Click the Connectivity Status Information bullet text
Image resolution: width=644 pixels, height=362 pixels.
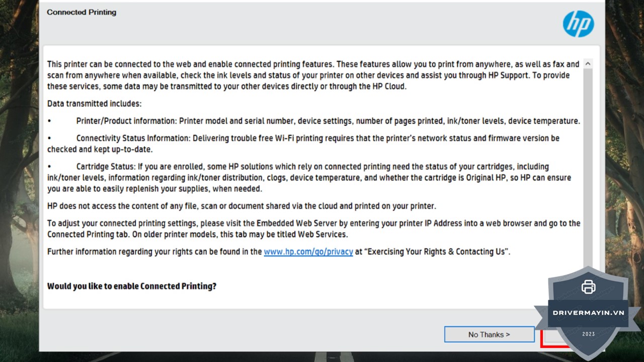[x=317, y=138]
